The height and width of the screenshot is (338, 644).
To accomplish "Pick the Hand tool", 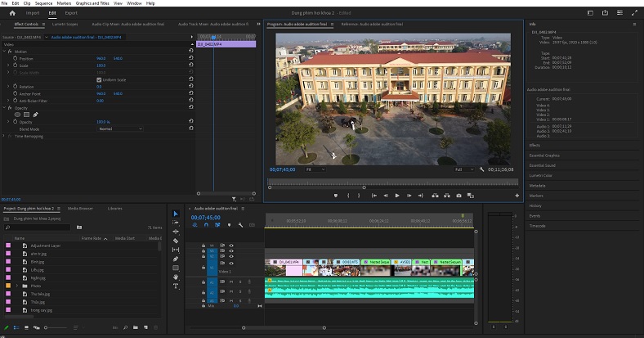I will click(x=176, y=277).
